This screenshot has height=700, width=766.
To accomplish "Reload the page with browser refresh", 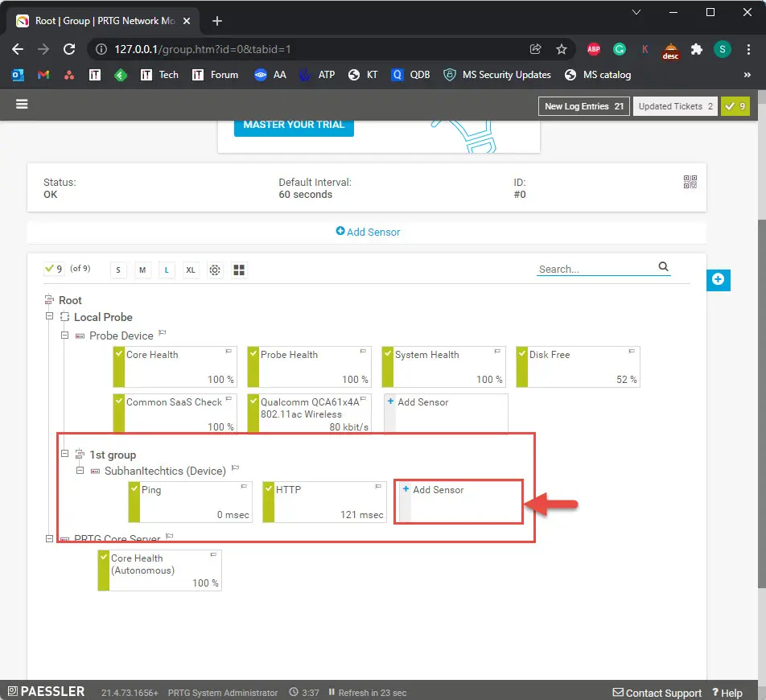I will click(x=69, y=49).
